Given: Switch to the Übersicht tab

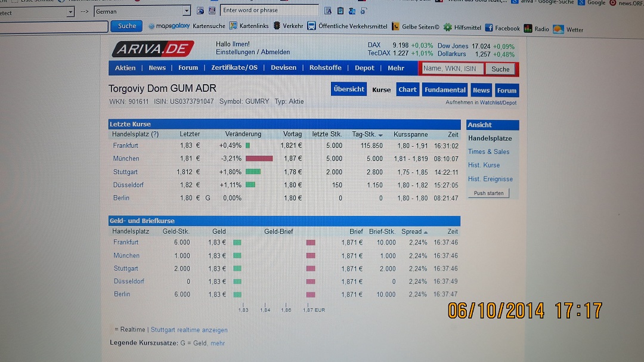Looking at the screenshot, I should point(349,89).
